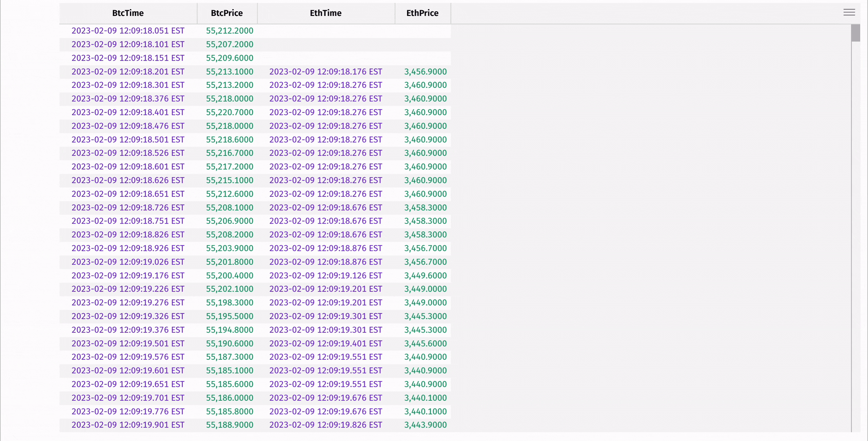The image size is (868, 441).
Task: Click the EthTime cell 12:09:18.176 EST
Action: [x=325, y=71]
